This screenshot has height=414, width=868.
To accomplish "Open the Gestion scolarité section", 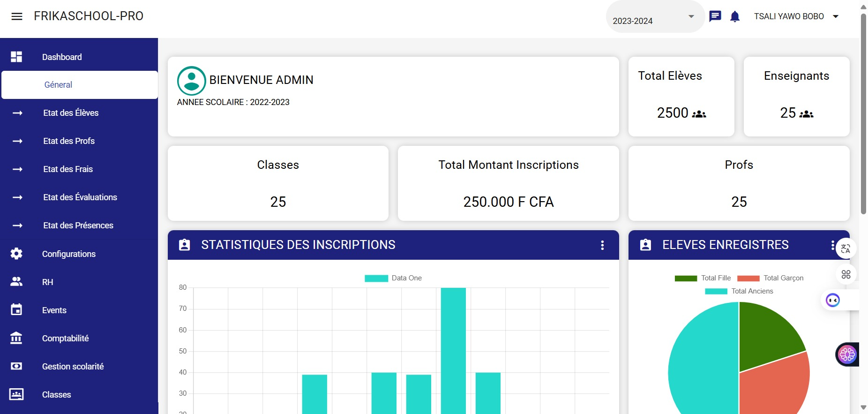I will 73,367.
